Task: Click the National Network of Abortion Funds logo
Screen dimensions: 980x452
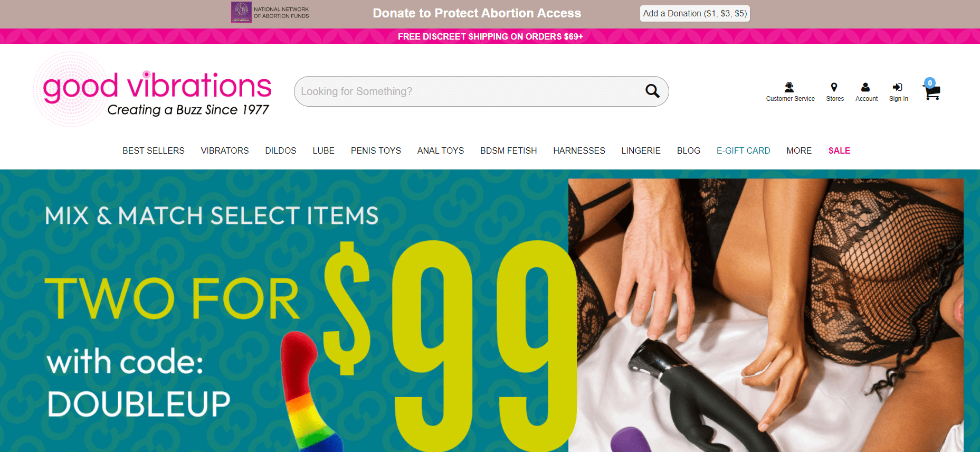Action: [270, 12]
